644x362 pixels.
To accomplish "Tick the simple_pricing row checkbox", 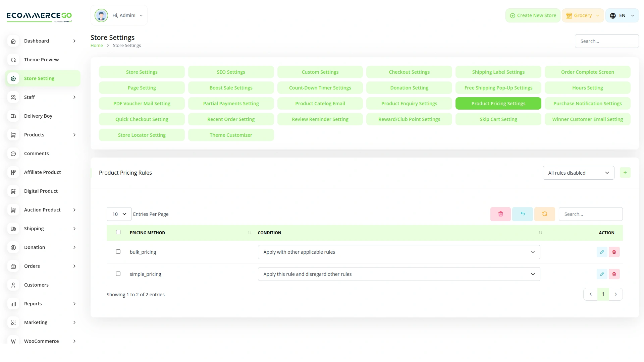I will pyautogui.click(x=118, y=274).
